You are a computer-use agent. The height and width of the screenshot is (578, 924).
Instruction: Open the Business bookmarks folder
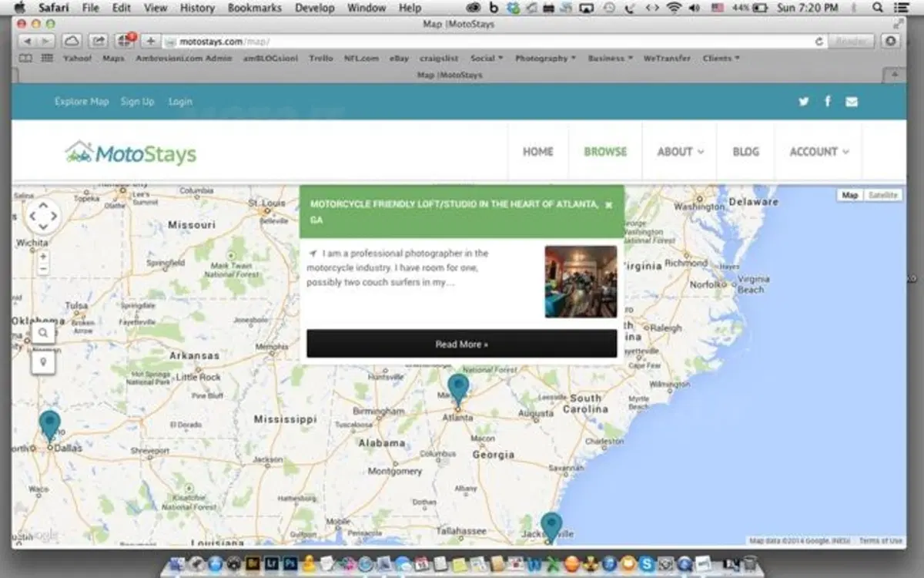(x=610, y=58)
